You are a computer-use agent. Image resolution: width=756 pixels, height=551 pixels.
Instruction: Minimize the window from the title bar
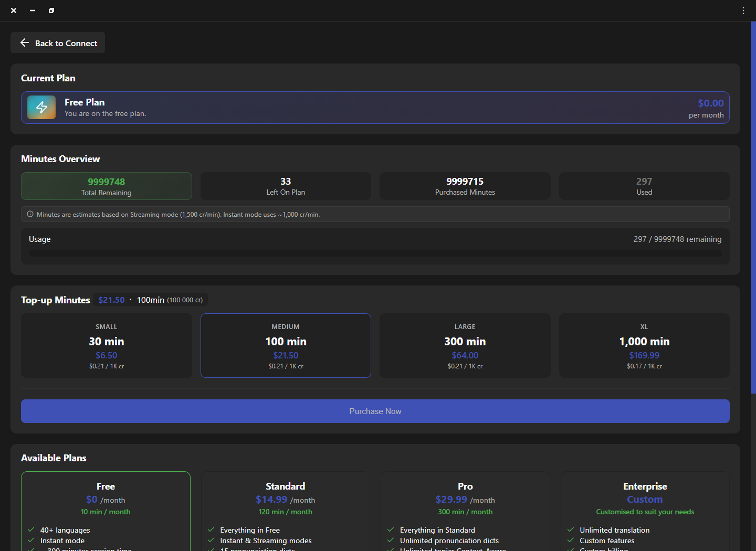(33, 10)
